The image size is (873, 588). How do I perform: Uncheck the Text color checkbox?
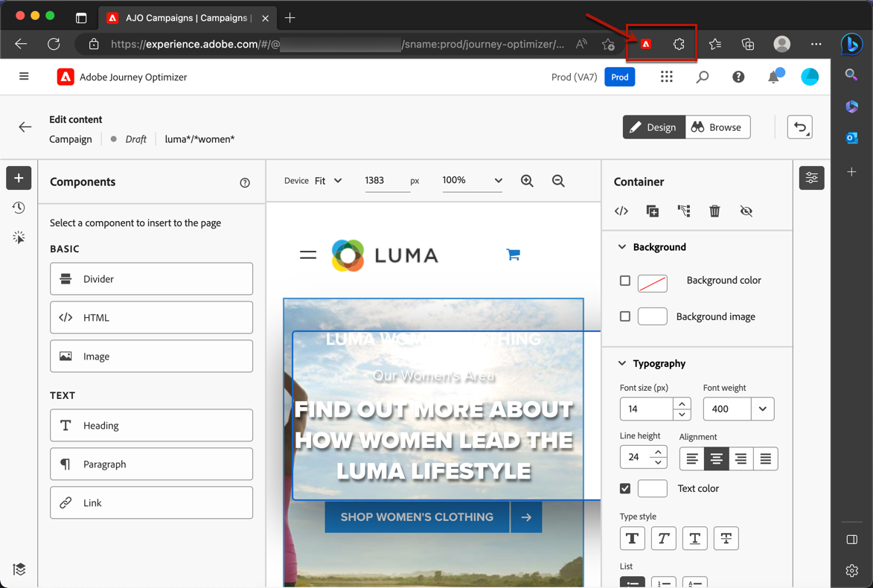[625, 488]
